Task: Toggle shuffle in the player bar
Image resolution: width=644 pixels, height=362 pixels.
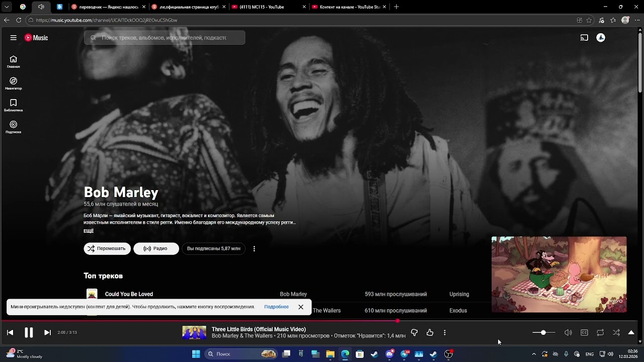Action: (616, 332)
